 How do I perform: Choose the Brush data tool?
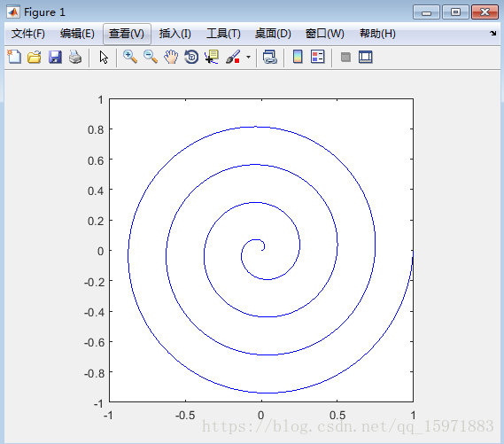tap(233, 58)
